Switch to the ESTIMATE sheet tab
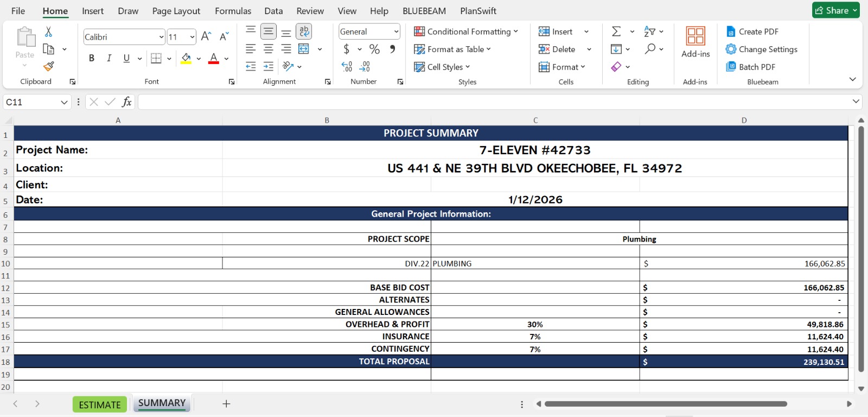Viewport: 868px width, 417px height. (100, 405)
